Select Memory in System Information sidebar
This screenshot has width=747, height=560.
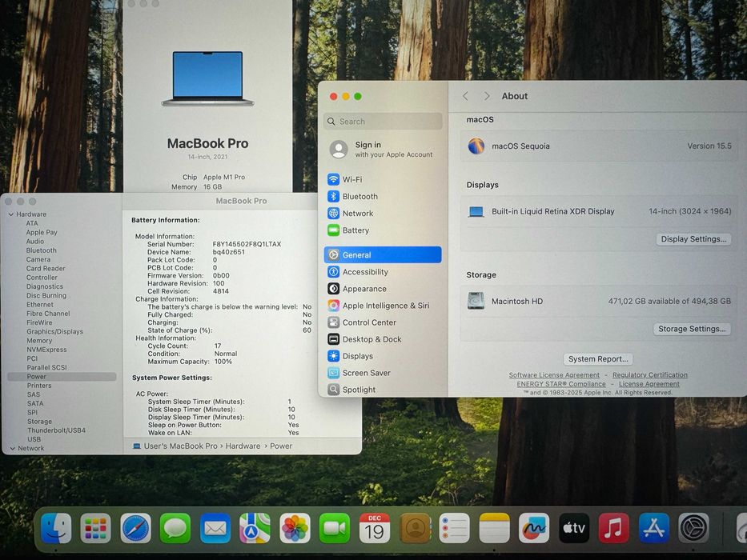click(39, 341)
